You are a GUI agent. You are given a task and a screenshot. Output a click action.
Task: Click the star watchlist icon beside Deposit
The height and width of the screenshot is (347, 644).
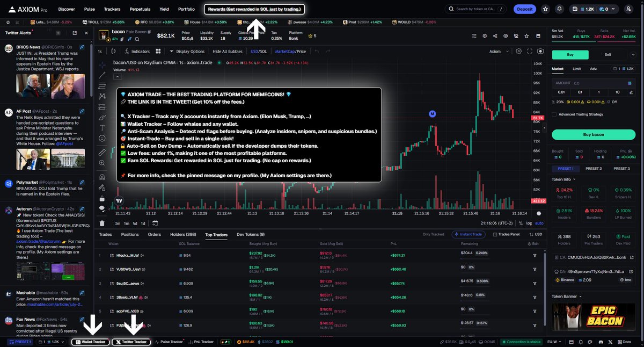pos(545,9)
